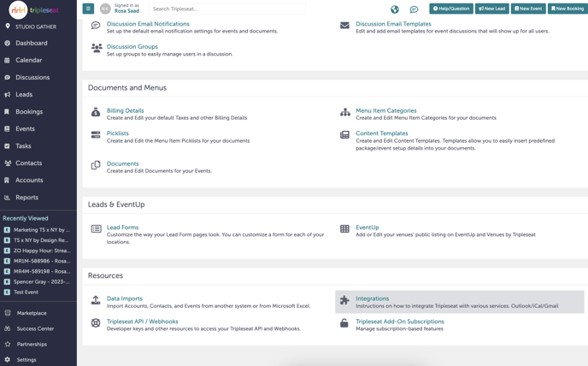Click the Search Tripleseat input field
Image resolution: width=588 pixels, height=366 pixels.
pos(226,9)
